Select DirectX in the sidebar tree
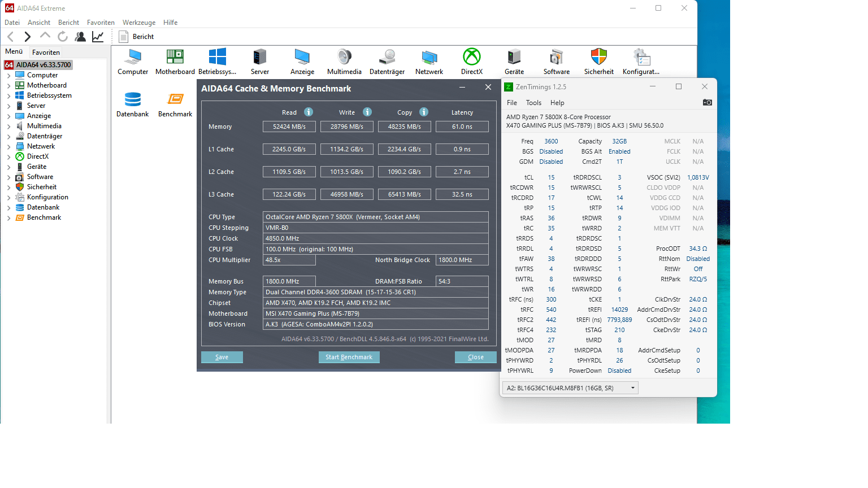The image size is (868, 488). 38,156
